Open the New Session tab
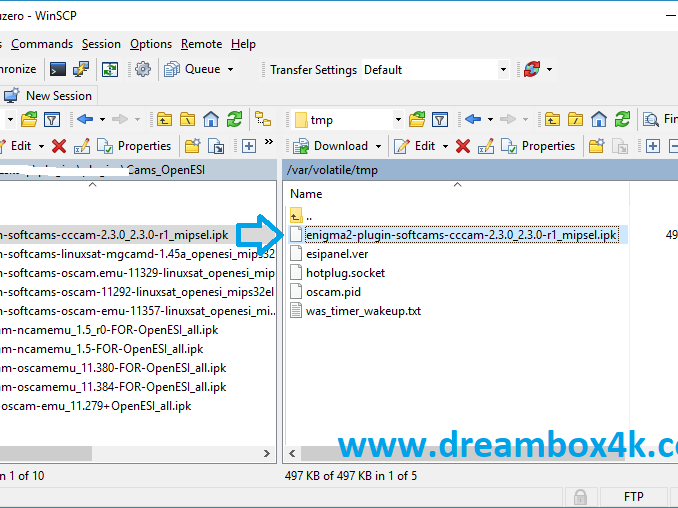 [48, 96]
